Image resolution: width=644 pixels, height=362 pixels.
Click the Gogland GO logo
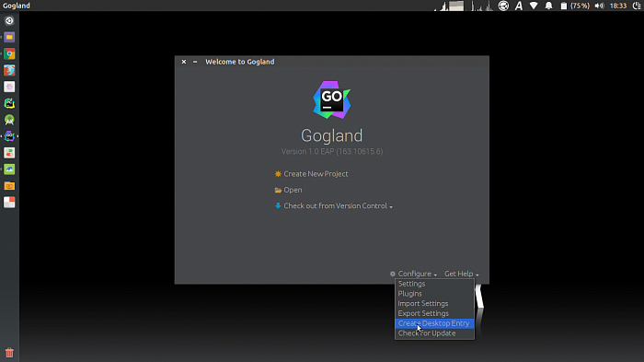pyautogui.click(x=332, y=100)
